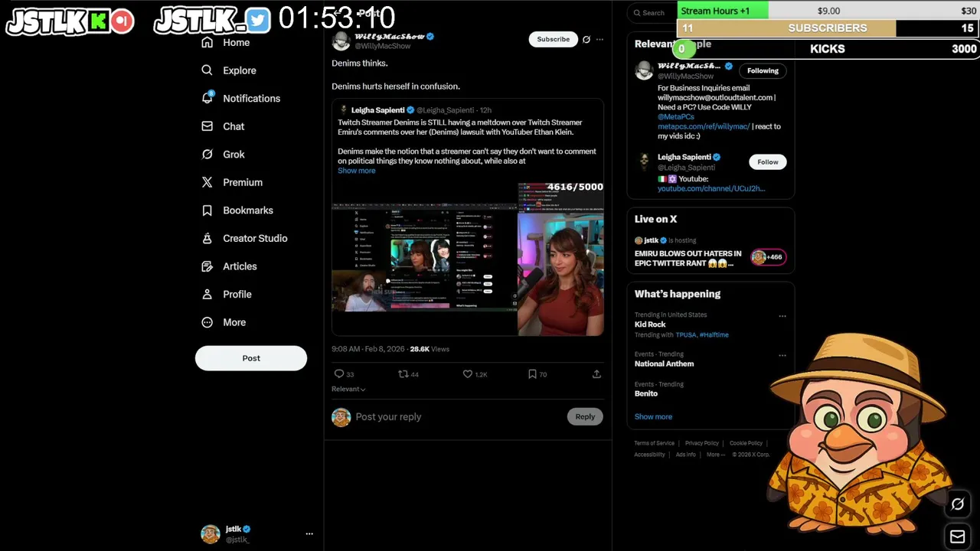Open the Benito trending topic
Viewport: 980px width, 551px height.
pyautogui.click(x=646, y=393)
